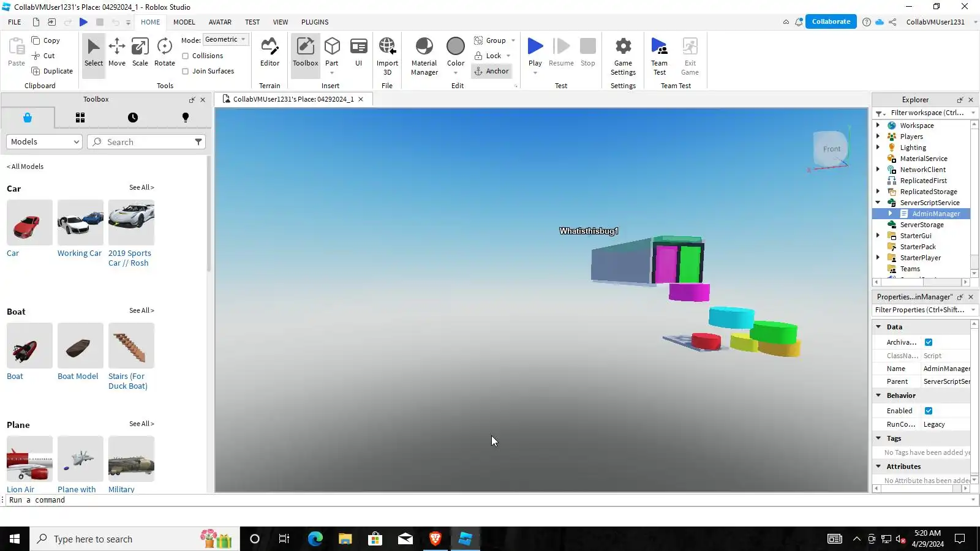The width and height of the screenshot is (980, 551).
Task: Open Toolbox Marketplace tab
Action: (x=28, y=118)
